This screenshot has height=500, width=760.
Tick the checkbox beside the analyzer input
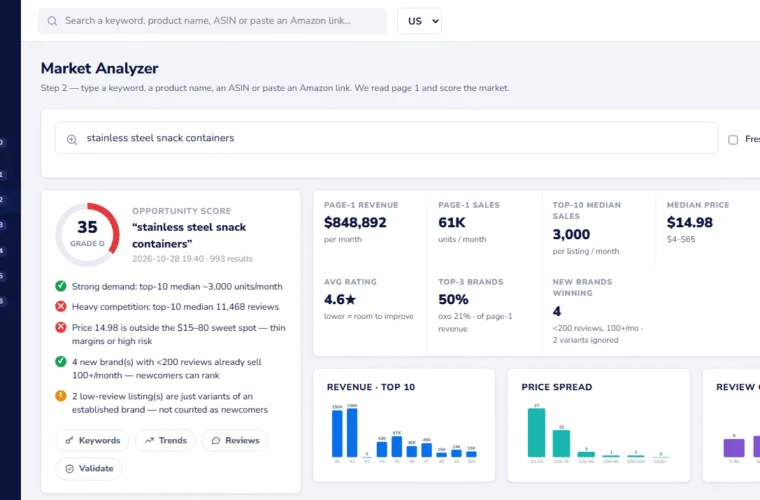click(x=733, y=140)
